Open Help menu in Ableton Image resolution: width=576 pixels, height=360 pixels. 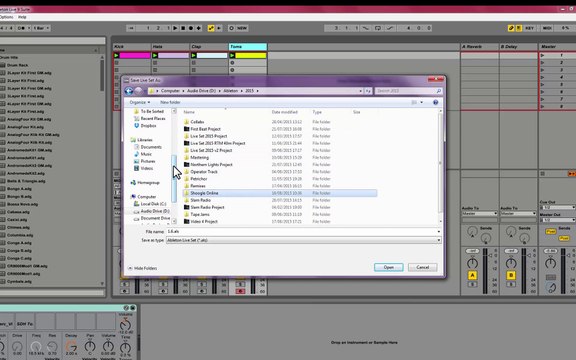[x=22, y=17]
